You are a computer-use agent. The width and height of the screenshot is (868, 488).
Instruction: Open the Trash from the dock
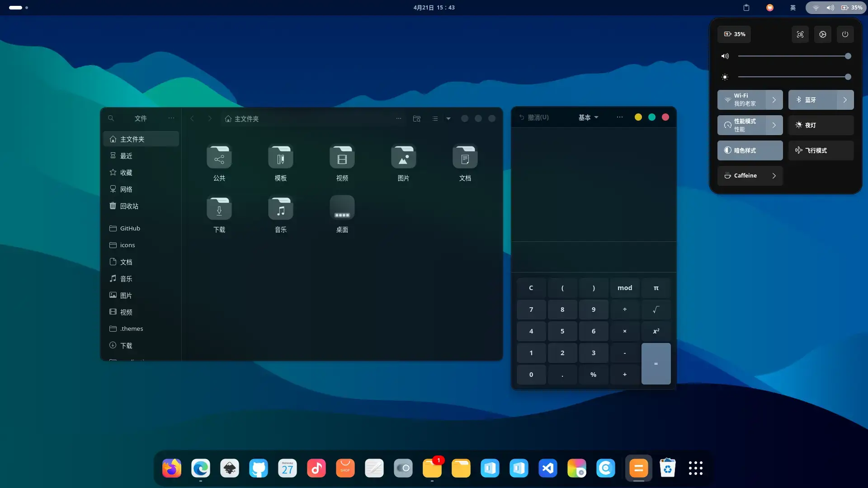point(668,468)
